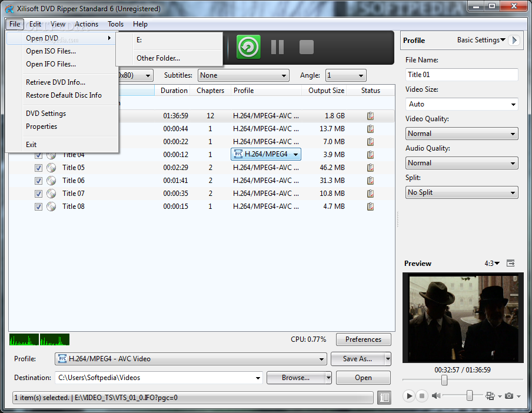532x413 pixels.
Task: Select Open ISO Files menu item
Action: click(62, 51)
